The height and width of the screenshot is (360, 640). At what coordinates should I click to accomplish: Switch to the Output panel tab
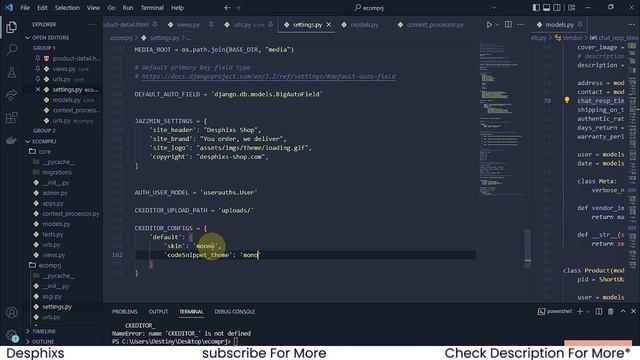coord(158,312)
